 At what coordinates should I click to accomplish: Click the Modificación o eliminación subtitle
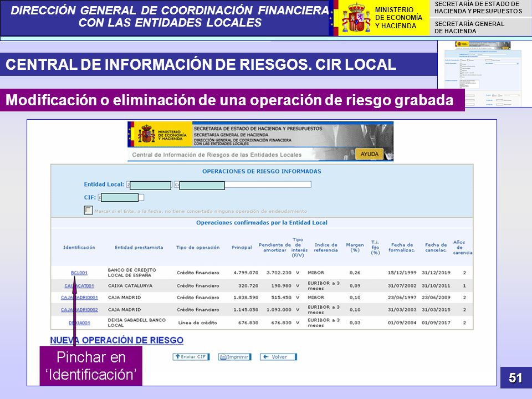click(x=229, y=100)
